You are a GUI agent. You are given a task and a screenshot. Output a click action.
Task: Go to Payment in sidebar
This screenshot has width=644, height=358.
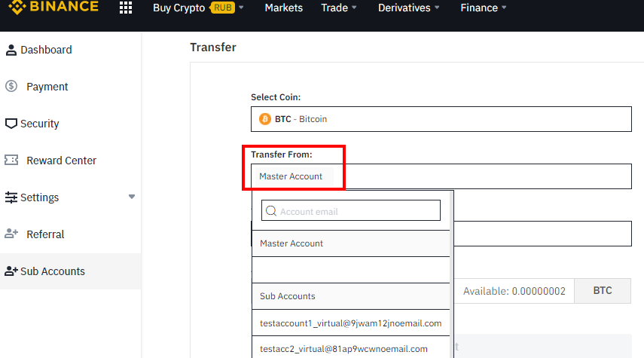[47, 87]
